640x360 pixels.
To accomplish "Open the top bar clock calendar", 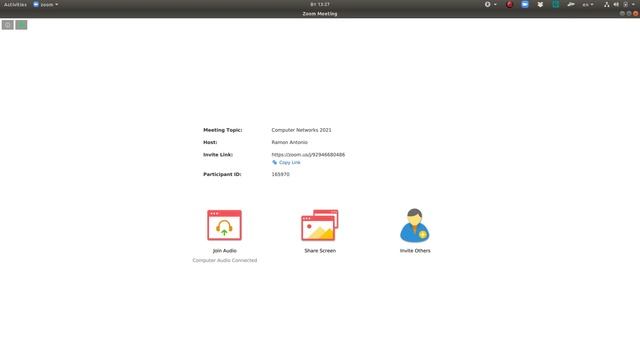I will [320, 4].
